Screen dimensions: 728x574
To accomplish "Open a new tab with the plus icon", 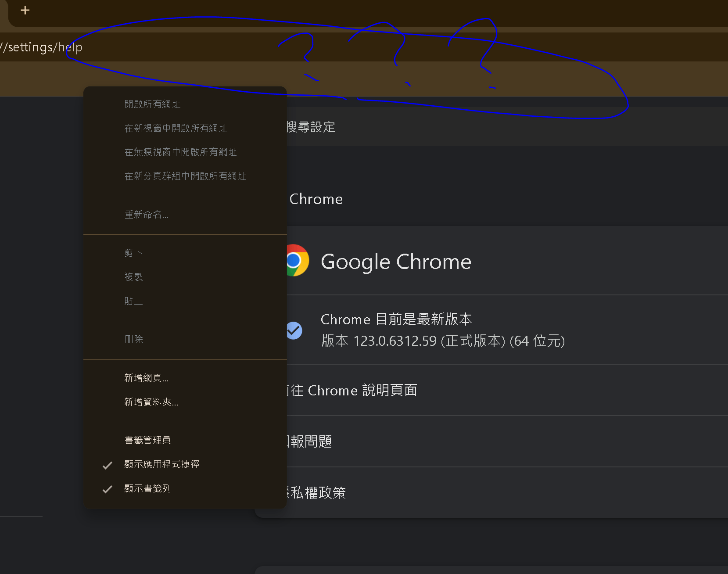I will click(25, 10).
